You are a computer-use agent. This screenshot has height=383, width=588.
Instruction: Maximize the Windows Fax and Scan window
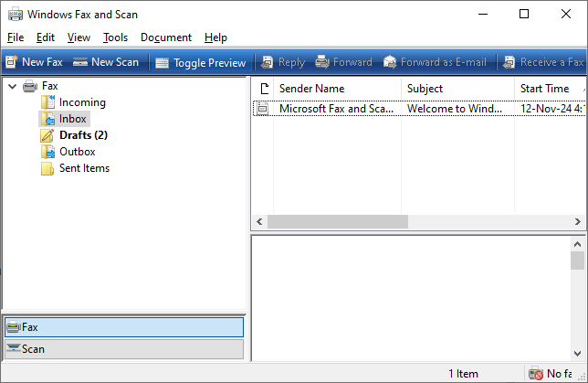(x=524, y=14)
